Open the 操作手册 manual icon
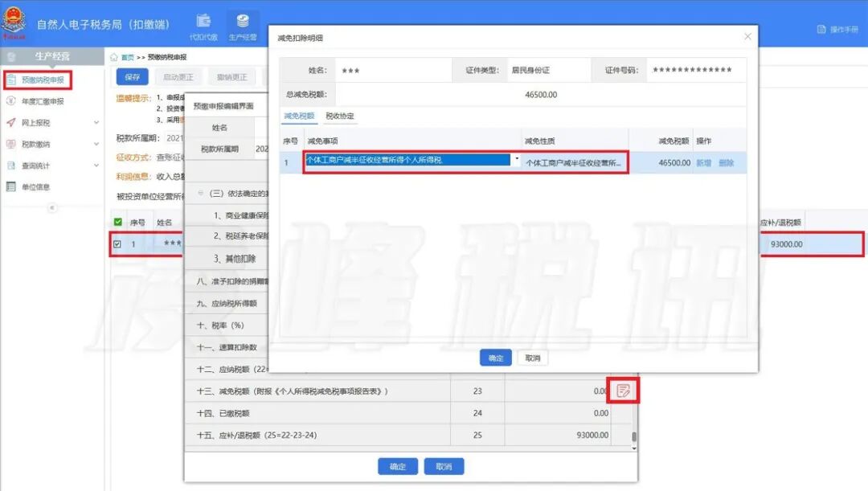868x491 pixels. (x=821, y=30)
